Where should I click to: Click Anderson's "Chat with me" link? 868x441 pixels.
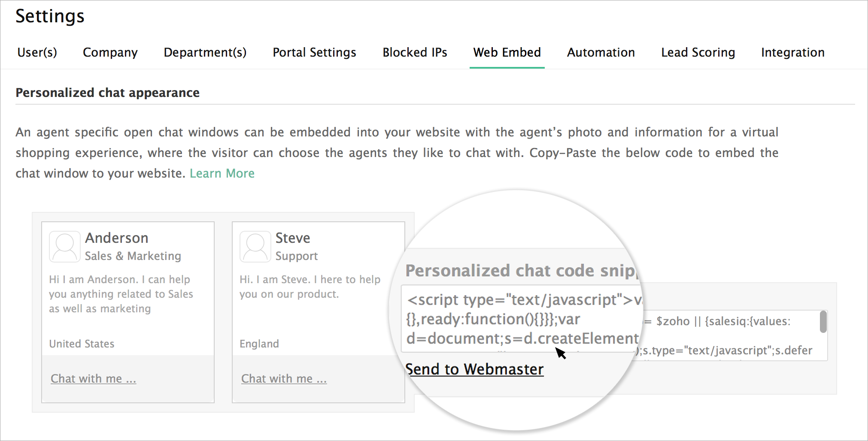[x=93, y=378]
